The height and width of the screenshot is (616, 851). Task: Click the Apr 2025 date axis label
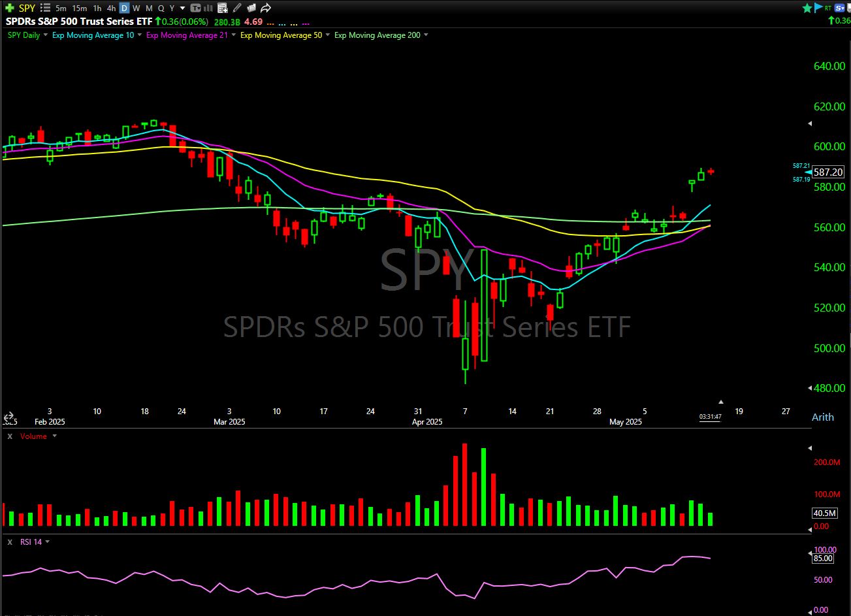(427, 422)
